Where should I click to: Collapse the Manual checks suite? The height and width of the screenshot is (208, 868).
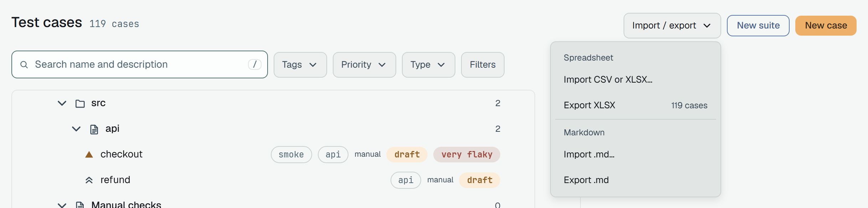(x=62, y=205)
